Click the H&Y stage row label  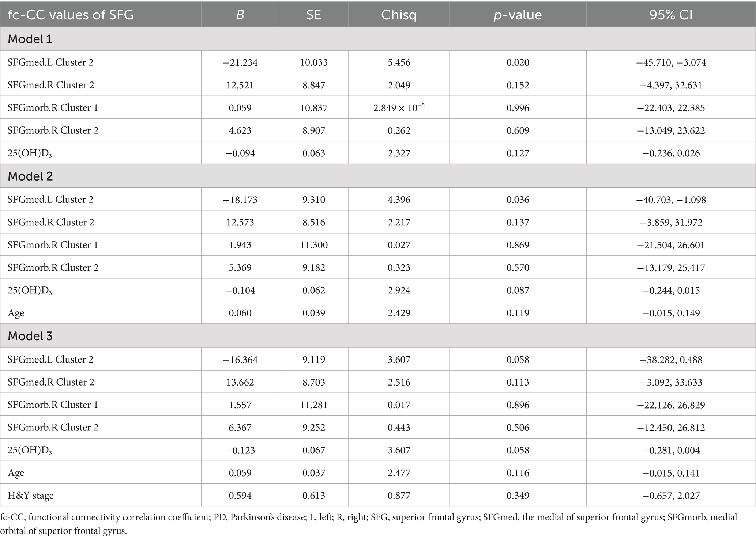31,496
